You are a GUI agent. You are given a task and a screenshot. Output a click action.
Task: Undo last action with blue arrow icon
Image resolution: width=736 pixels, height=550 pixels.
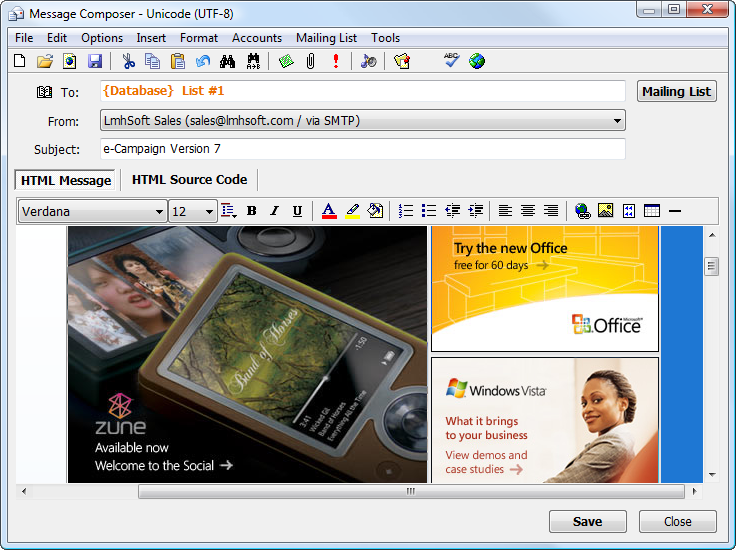[203, 61]
